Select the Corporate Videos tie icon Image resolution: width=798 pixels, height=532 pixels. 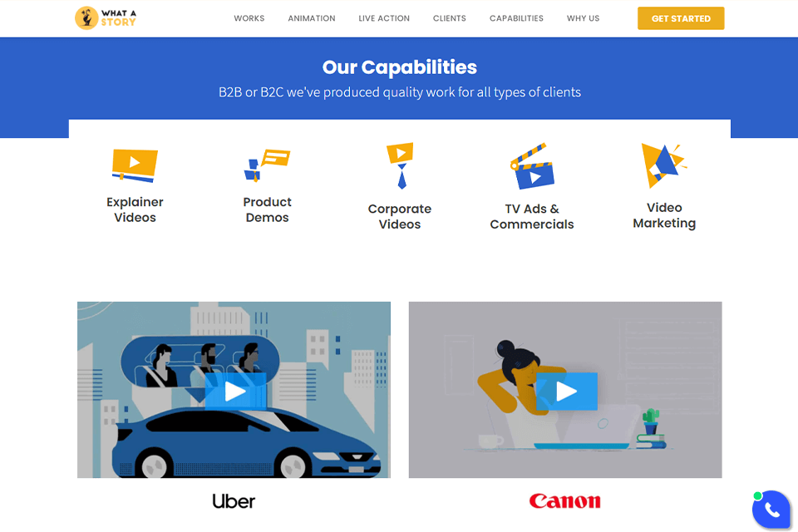[400, 165]
